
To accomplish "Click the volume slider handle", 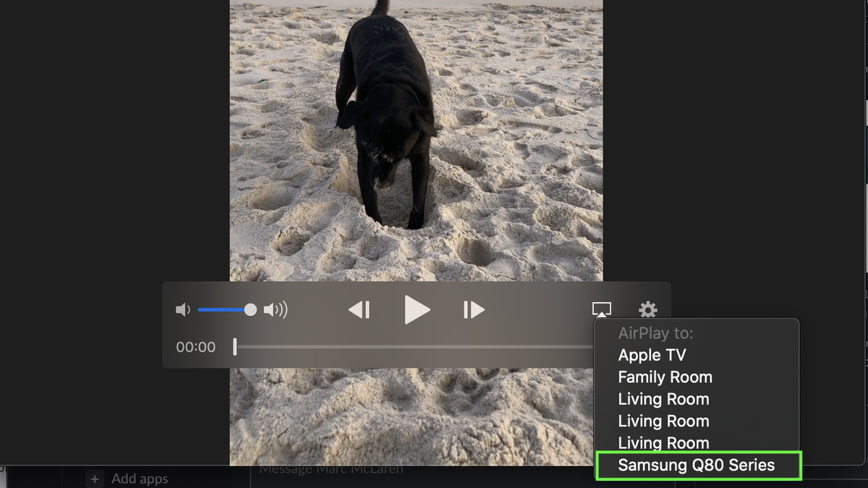I will (250, 309).
